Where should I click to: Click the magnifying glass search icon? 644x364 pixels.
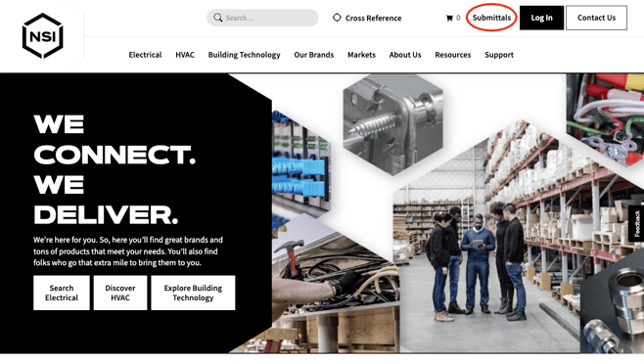(217, 18)
